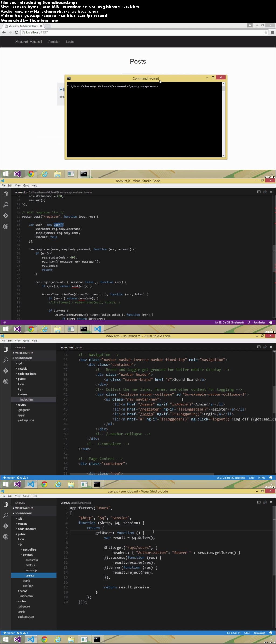276x644 pixels.
Task: Open package.json in index.html window explorer
Action: coord(26,420)
